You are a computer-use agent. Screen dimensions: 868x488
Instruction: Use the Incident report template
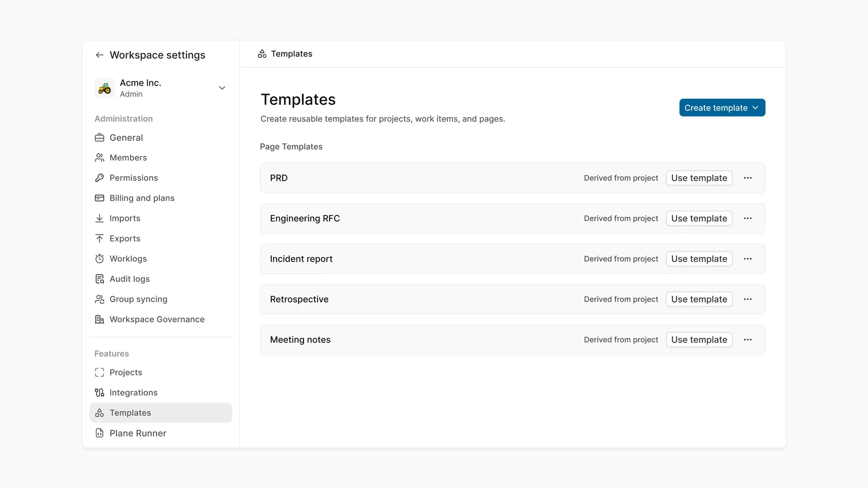point(699,259)
